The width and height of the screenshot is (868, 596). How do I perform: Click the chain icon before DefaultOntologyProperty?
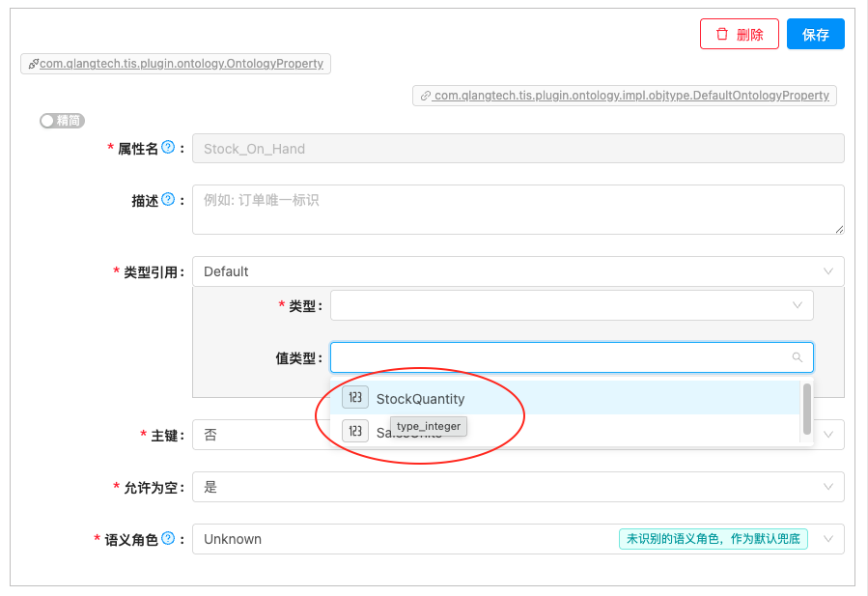coord(425,96)
